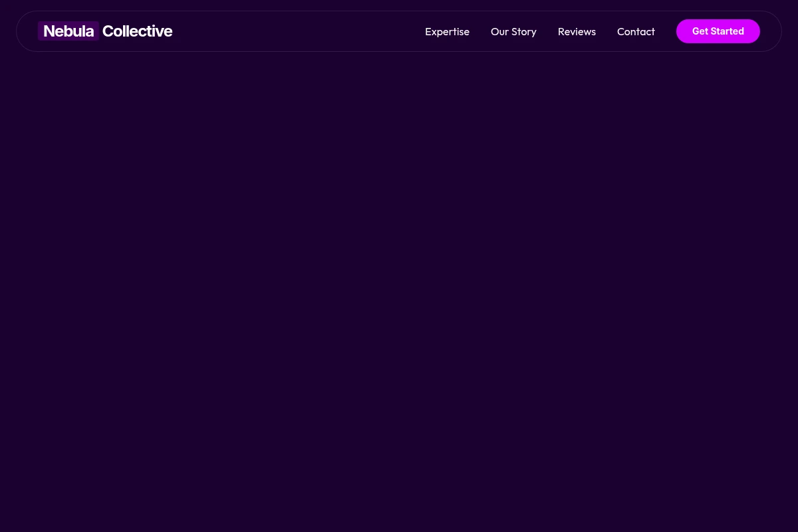Open the Expertise nav link

click(x=447, y=31)
